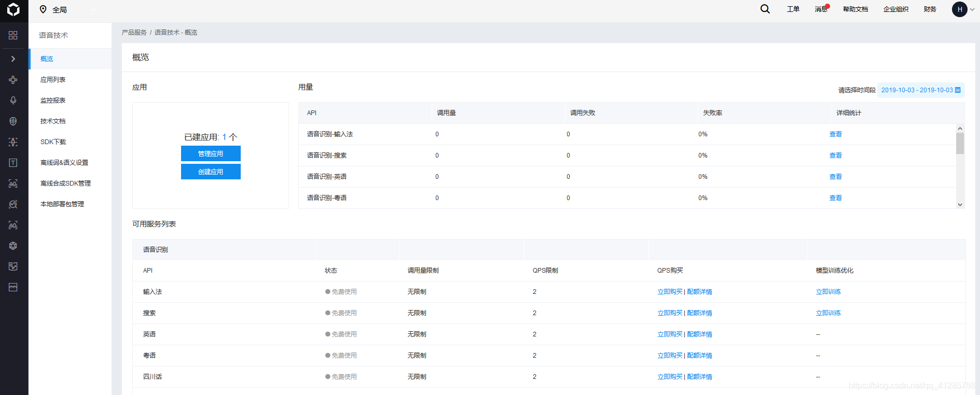Viewport: 980px width, 395px height.
Task: View details for 语音识别-粤语
Action: click(x=836, y=198)
